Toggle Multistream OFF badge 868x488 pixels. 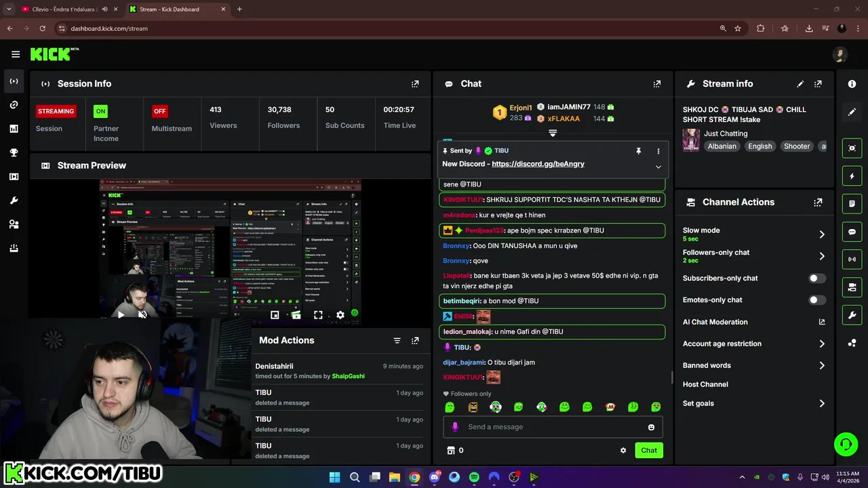pos(160,111)
